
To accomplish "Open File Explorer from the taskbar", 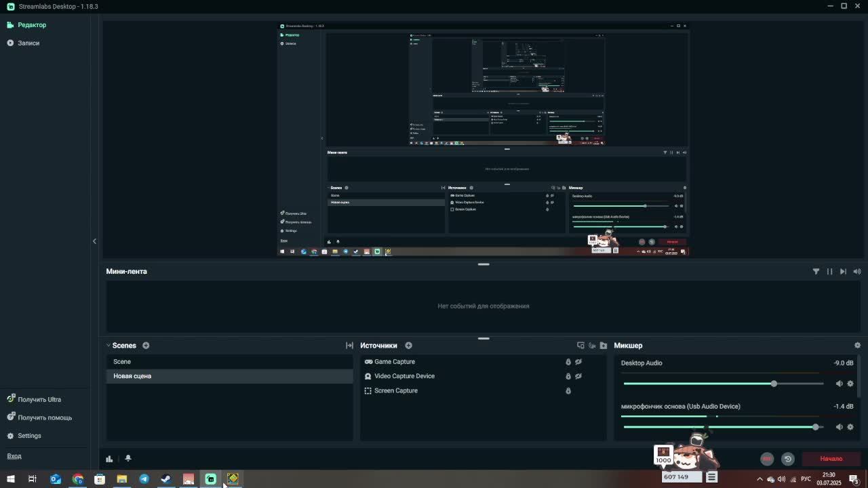I will pyautogui.click(x=122, y=479).
